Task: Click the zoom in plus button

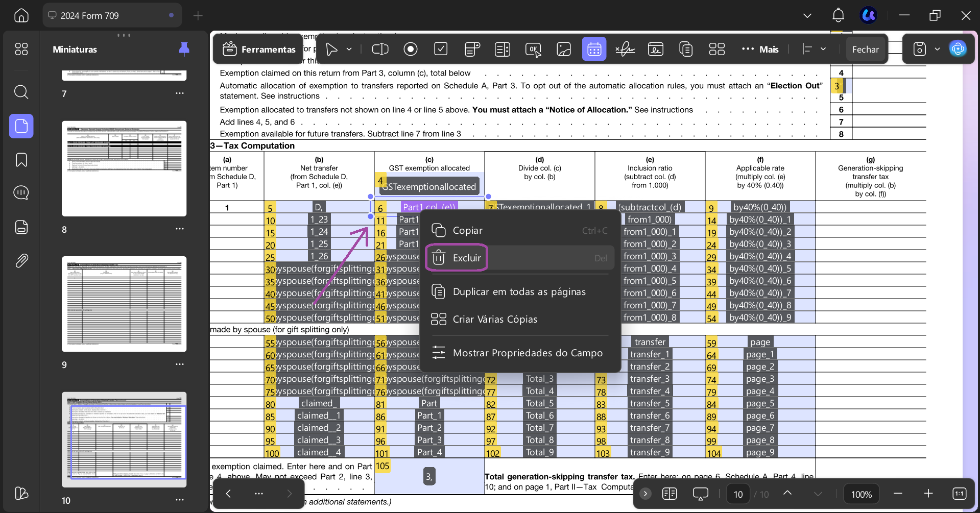Action: click(928, 494)
